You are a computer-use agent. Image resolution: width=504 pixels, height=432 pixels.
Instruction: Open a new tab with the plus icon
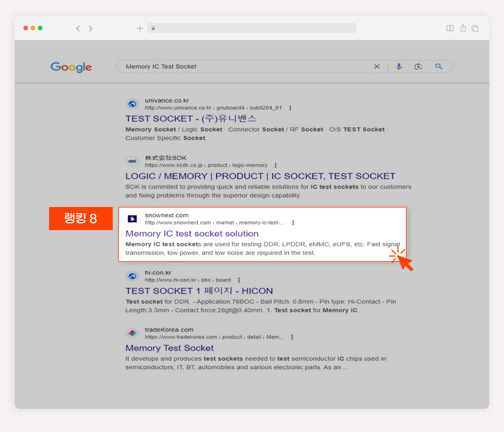tap(140, 28)
